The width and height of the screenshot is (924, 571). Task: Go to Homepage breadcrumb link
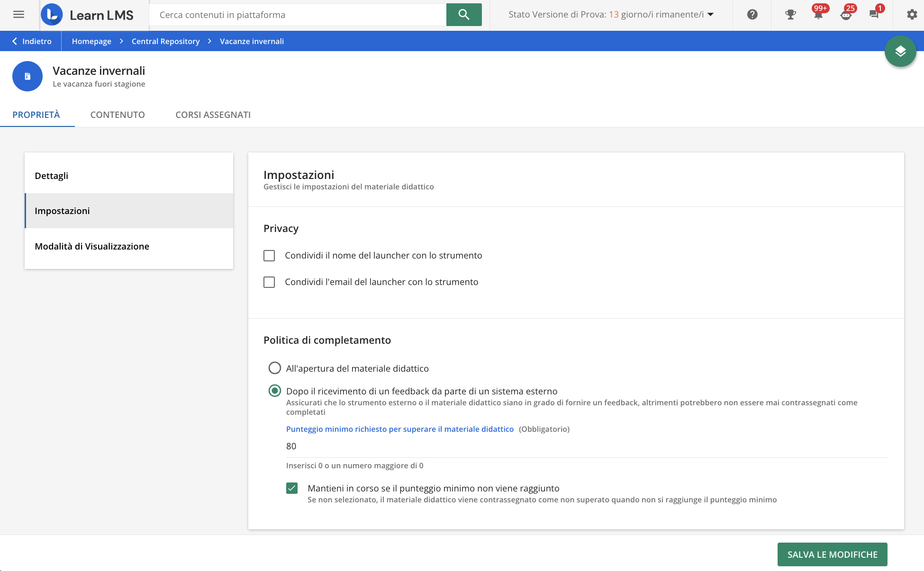[x=91, y=41]
